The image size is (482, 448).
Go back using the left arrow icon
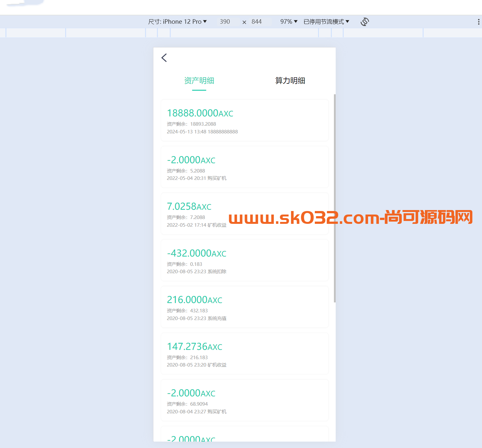tap(164, 58)
